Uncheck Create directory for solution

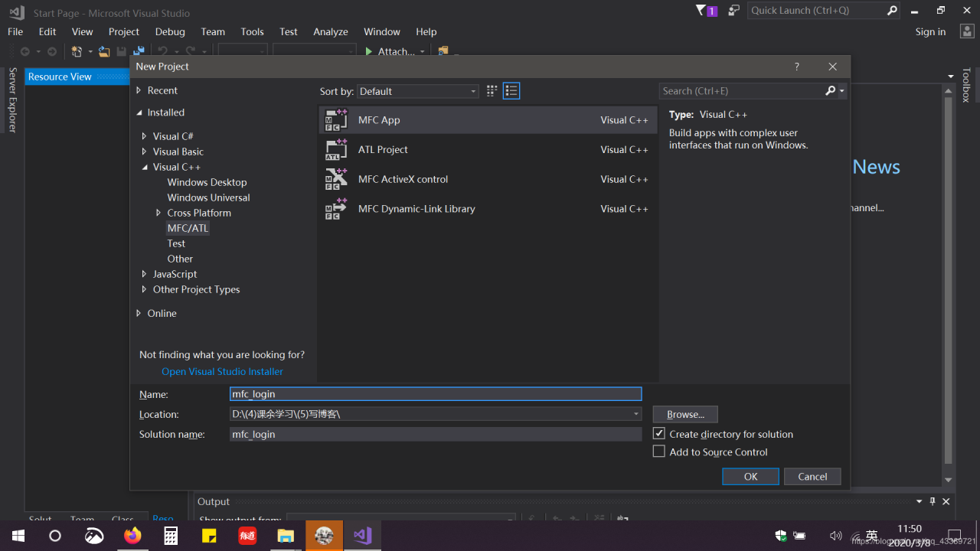pyautogui.click(x=659, y=433)
